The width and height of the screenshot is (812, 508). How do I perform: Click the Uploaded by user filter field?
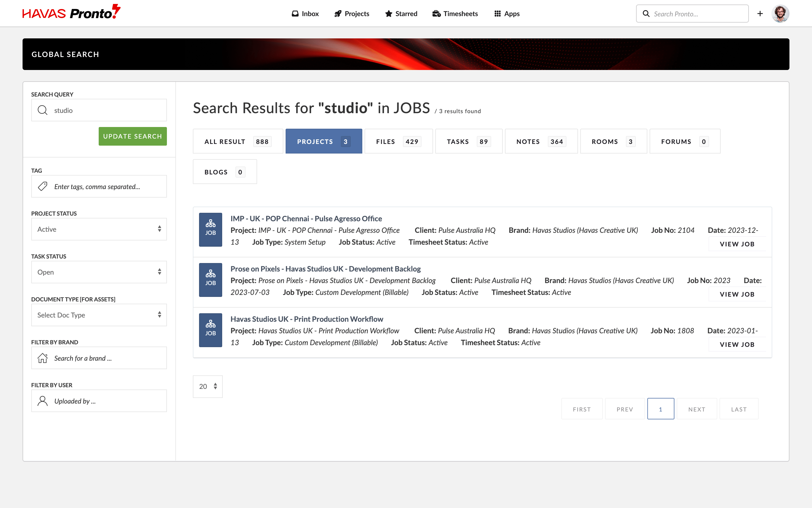[x=99, y=401]
